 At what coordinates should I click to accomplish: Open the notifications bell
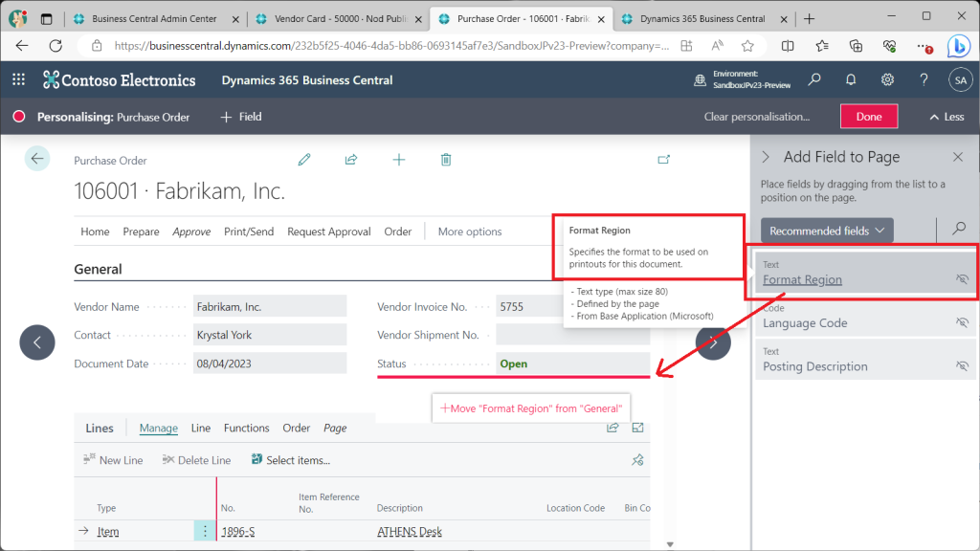click(x=851, y=79)
